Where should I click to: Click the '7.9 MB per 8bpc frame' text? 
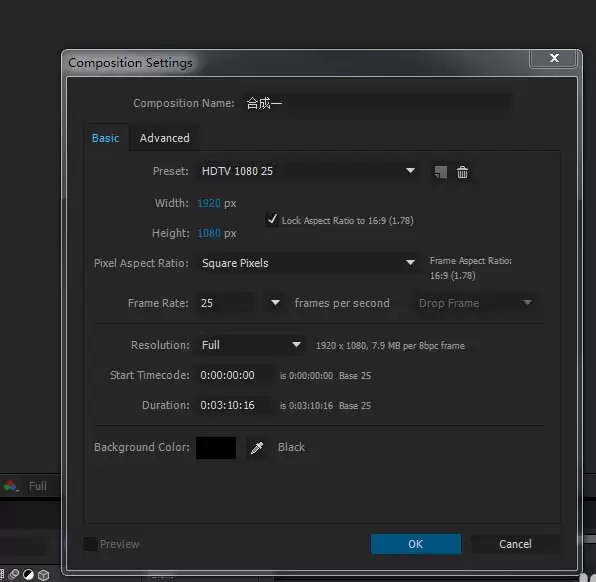click(418, 346)
